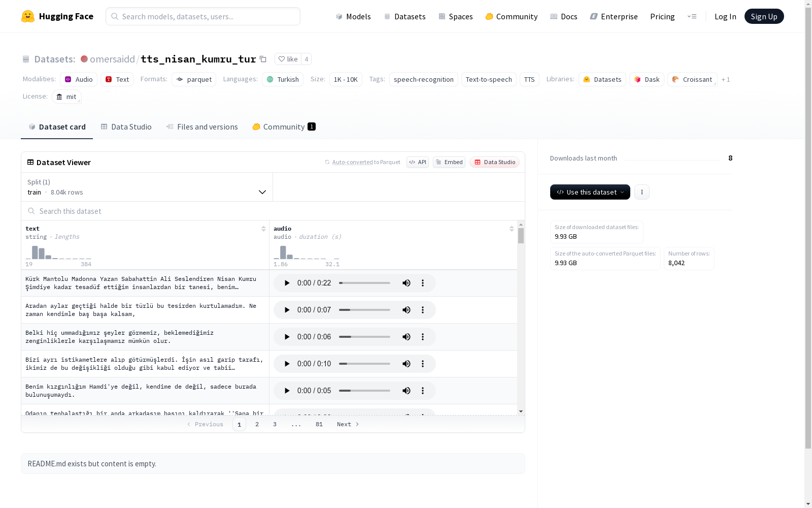Open the Community tab with 1 discussion

pos(284,127)
